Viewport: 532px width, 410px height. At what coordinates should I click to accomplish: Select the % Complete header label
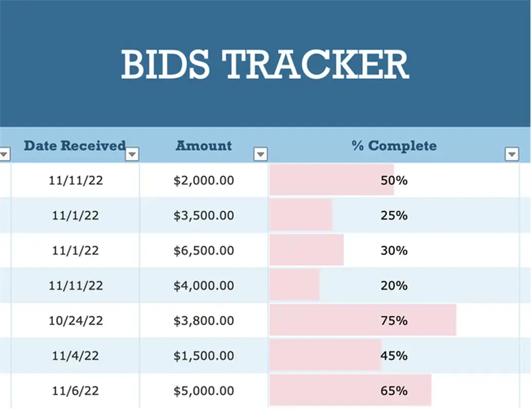coord(394,146)
